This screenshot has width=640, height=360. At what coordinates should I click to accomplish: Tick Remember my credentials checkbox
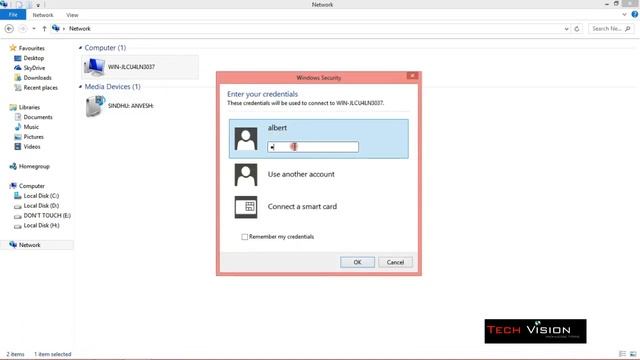pos(244,237)
